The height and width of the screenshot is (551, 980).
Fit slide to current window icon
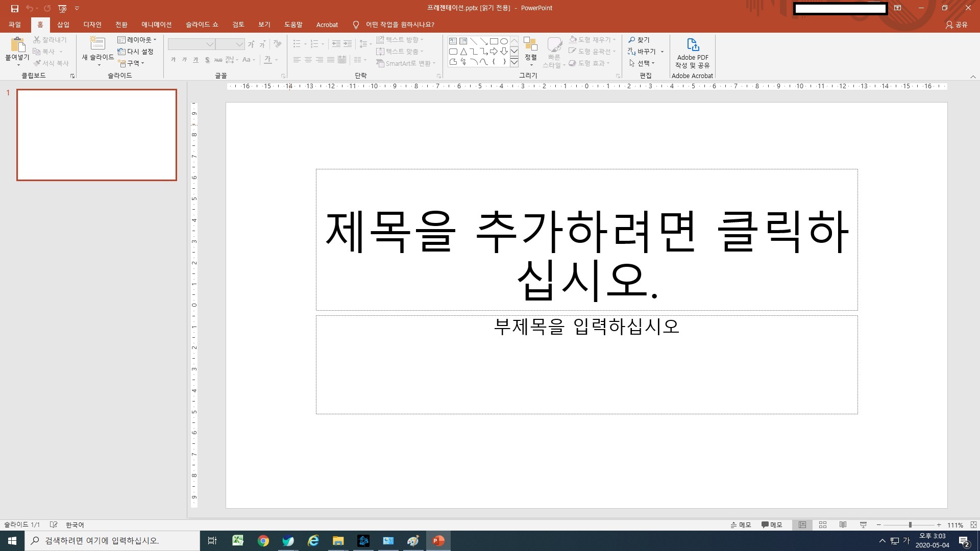973,524
